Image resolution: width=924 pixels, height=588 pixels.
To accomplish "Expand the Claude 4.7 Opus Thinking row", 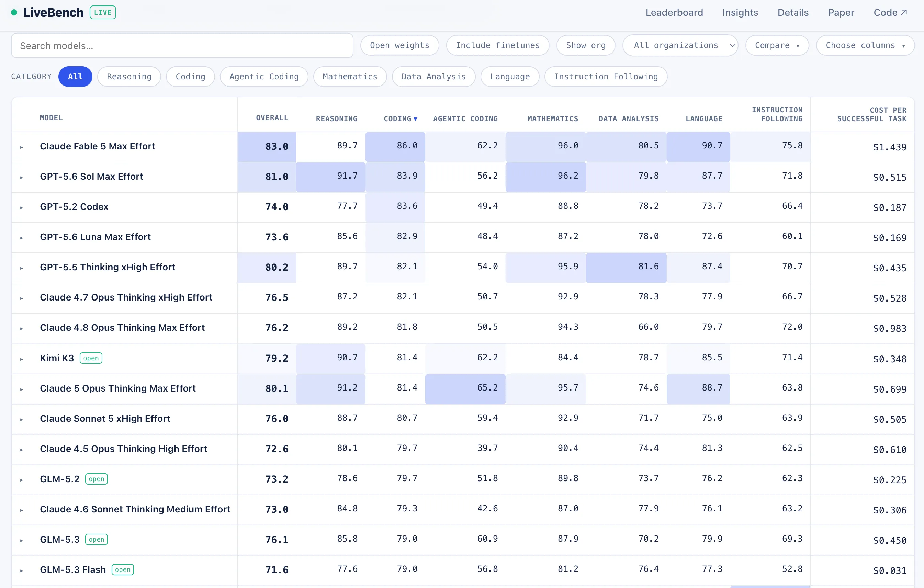I will coord(22,298).
